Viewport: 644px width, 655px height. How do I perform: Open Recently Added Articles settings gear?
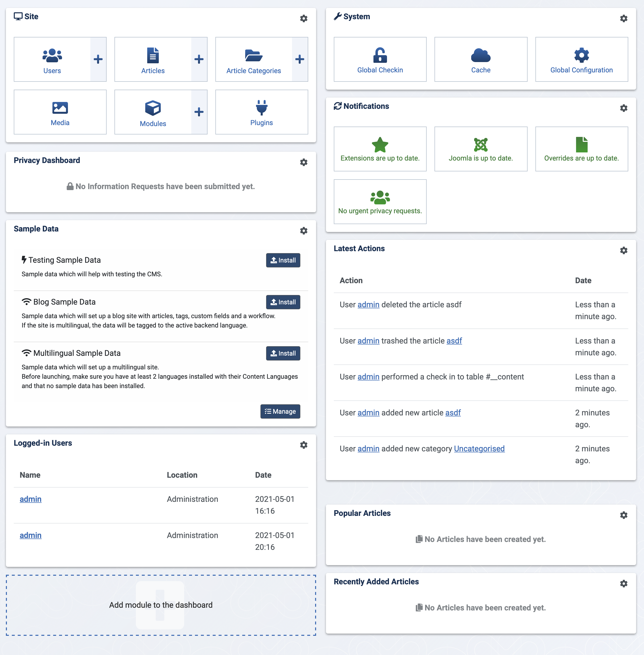point(624,584)
